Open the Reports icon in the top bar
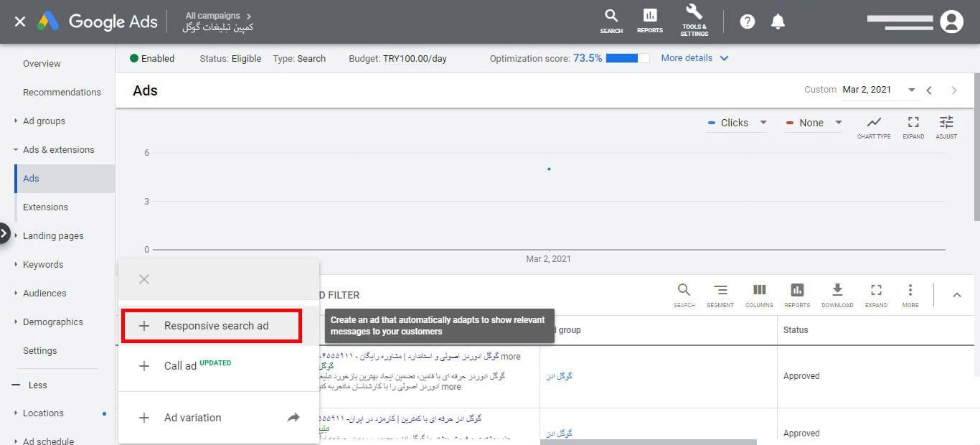980x445 pixels. (650, 21)
